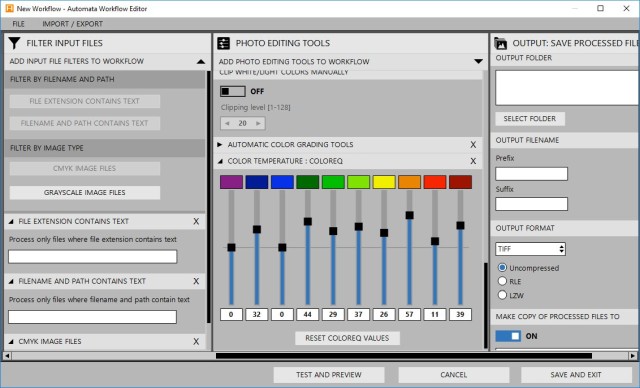Click the Select Folder button
This screenshot has height=388, width=640.
[530, 119]
